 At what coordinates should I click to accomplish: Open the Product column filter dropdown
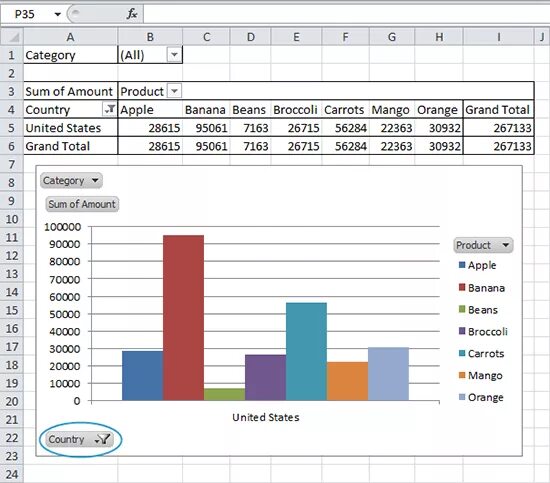pyautogui.click(x=174, y=91)
